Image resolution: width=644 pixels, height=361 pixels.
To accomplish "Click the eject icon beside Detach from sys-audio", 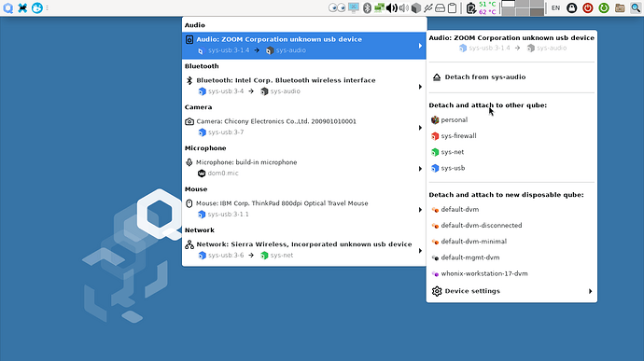I will click(x=437, y=77).
